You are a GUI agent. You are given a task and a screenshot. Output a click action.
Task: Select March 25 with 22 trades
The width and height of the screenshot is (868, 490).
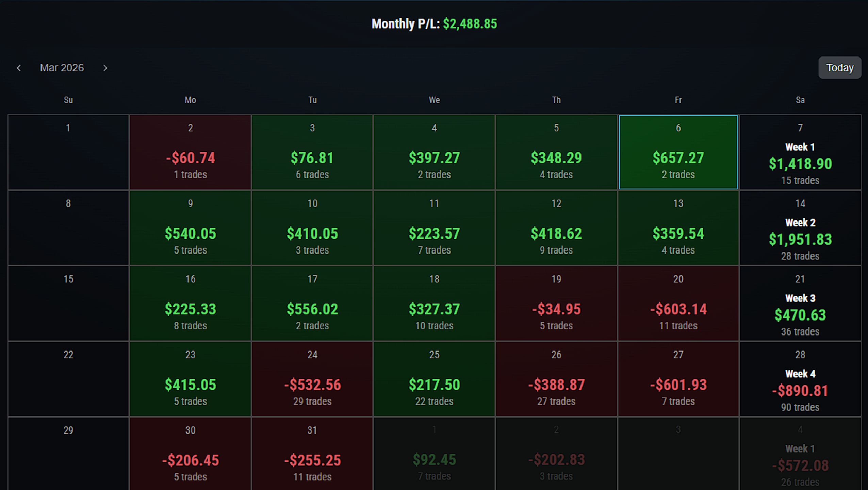434,379
